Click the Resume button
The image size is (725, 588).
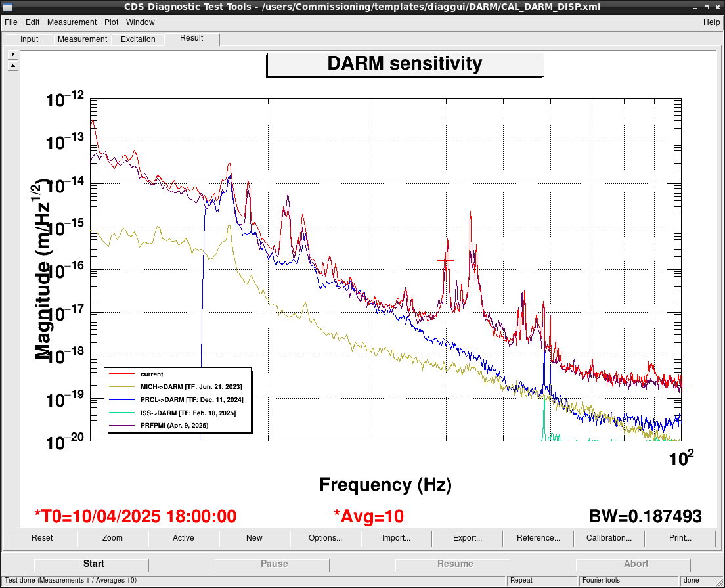tap(452, 564)
